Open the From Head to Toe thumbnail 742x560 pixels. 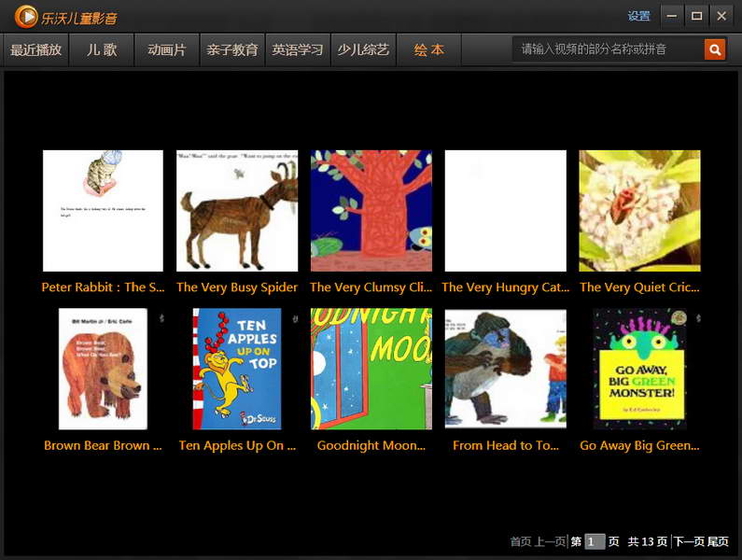coord(505,369)
